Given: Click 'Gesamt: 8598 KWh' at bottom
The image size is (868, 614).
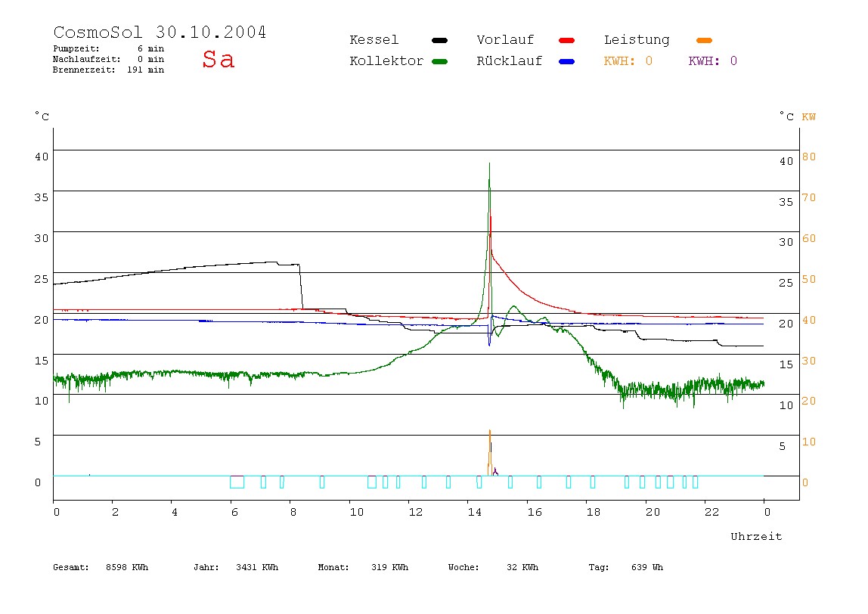Looking at the screenshot, I should pos(101,567).
